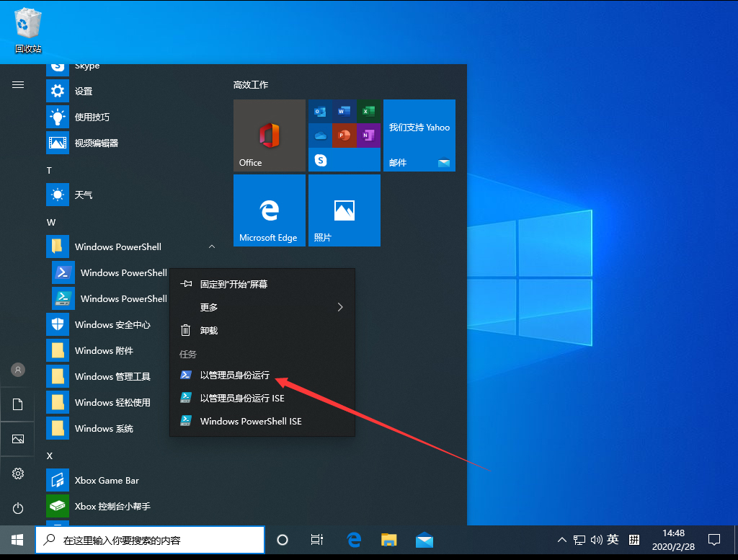
Task: Expand the 更多 submenu chevron
Action: [339, 307]
